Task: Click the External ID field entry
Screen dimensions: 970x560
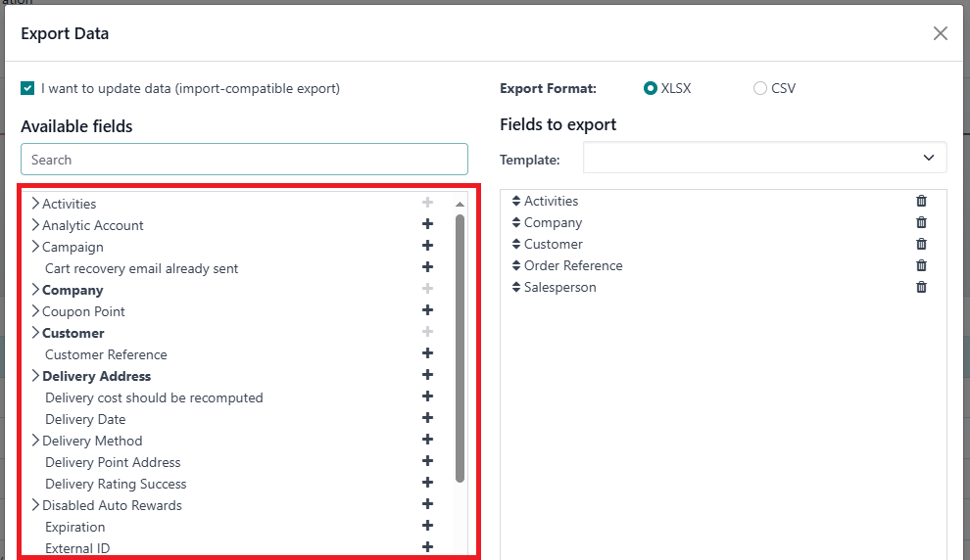Action: coord(77,548)
